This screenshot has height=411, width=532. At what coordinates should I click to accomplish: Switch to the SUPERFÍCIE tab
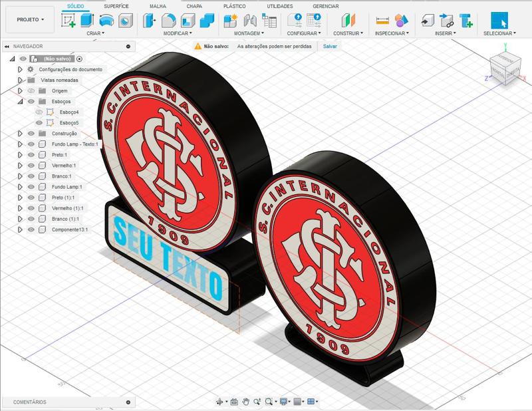(x=116, y=6)
